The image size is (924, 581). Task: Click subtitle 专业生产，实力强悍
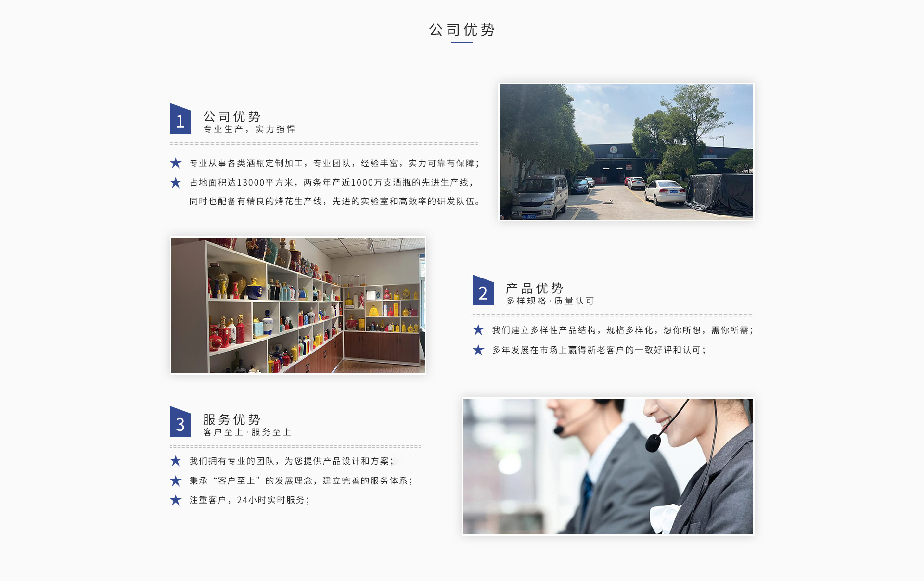tap(249, 129)
